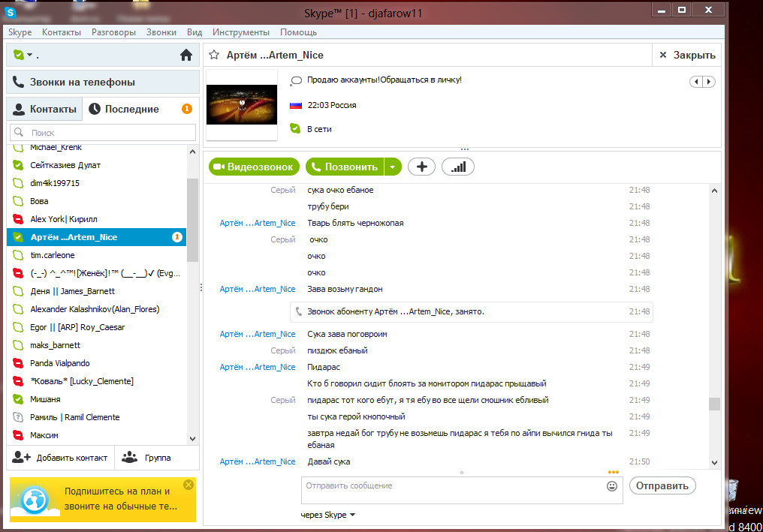The image size is (763, 532).
Task: Click the call event phone icon in chat
Action: 299,311
